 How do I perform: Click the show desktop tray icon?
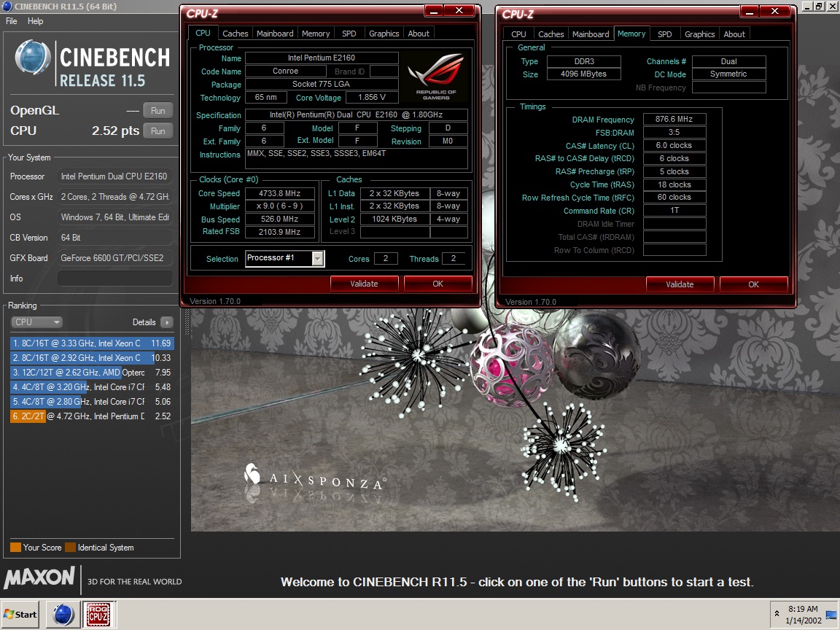pyautogui.click(x=831, y=615)
